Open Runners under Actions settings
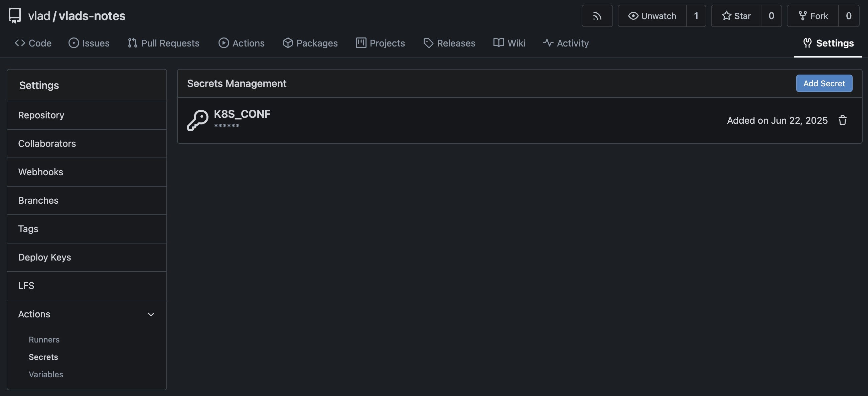Screen dimensions: 868x396 point(44,340)
